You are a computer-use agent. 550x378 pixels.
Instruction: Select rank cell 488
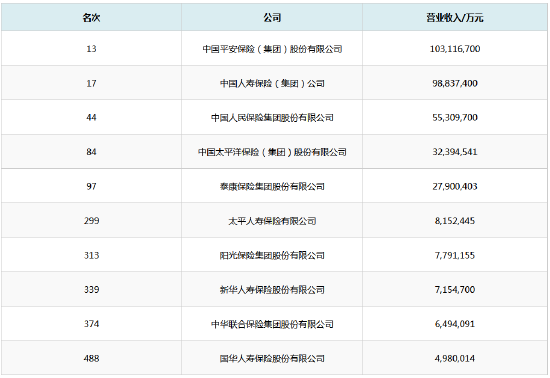click(91, 358)
